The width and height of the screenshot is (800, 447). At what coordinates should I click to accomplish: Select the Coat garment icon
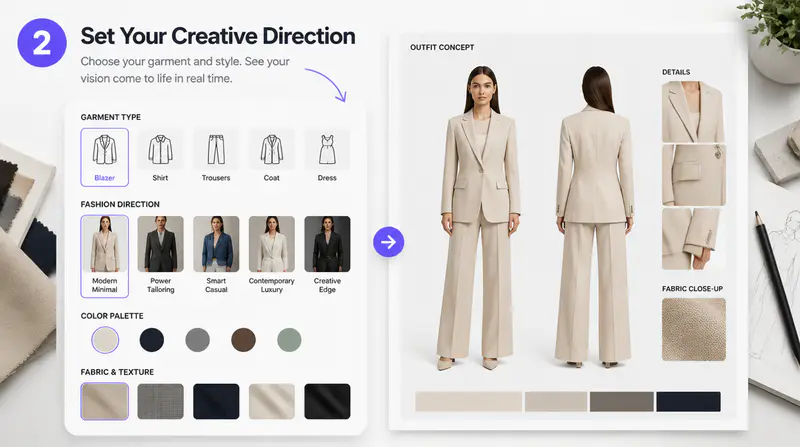[x=271, y=150]
